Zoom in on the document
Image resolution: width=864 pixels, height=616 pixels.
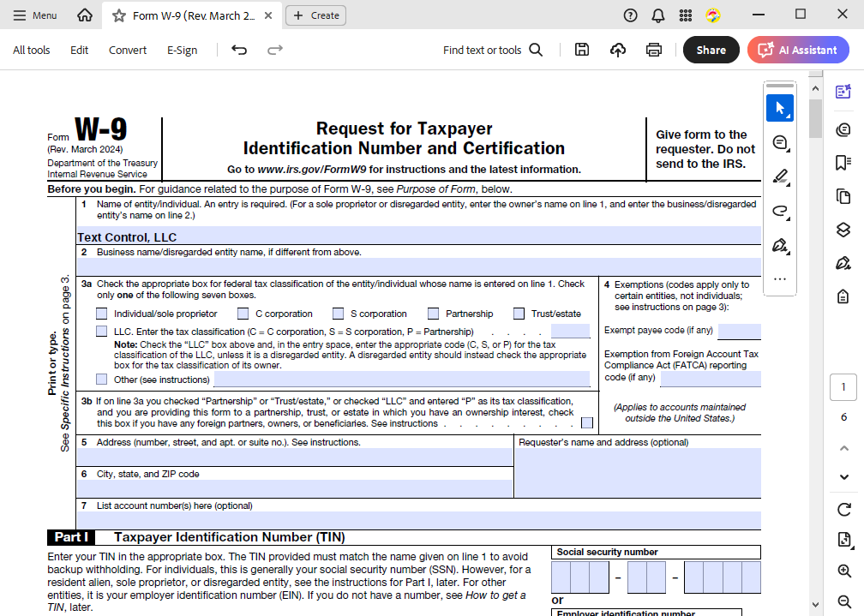[843, 571]
